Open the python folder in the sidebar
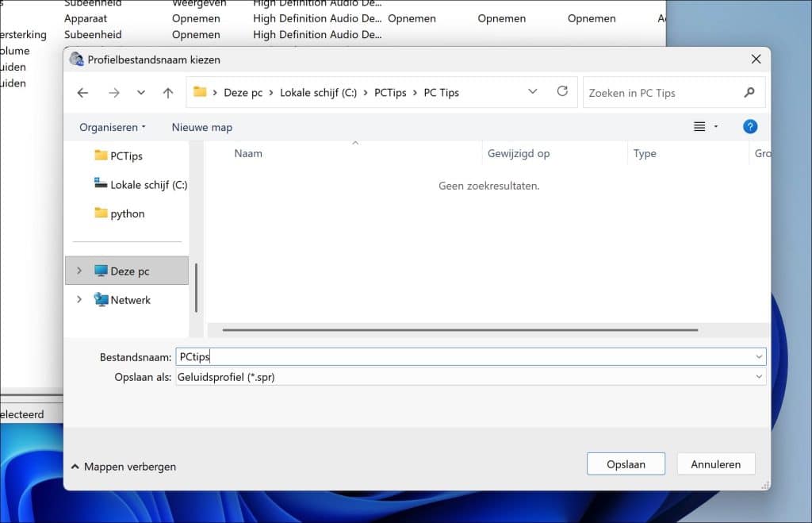812x523 pixels. click(x=128, y=213)
